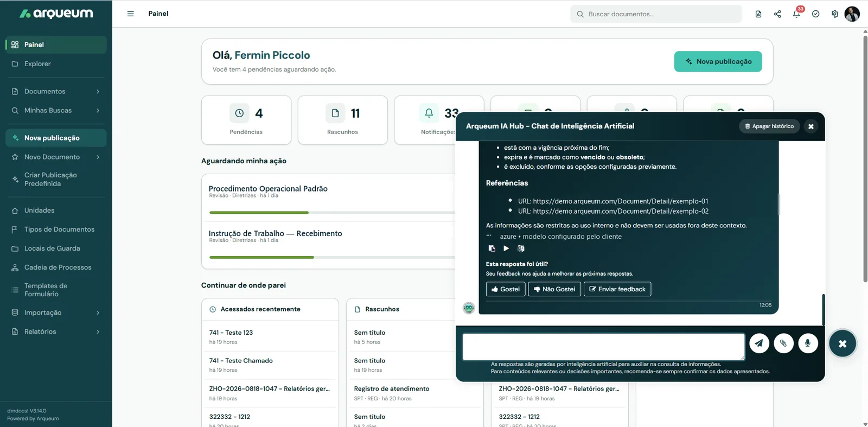
Task: Translate the AI response
Action: [x=521, y=248]
